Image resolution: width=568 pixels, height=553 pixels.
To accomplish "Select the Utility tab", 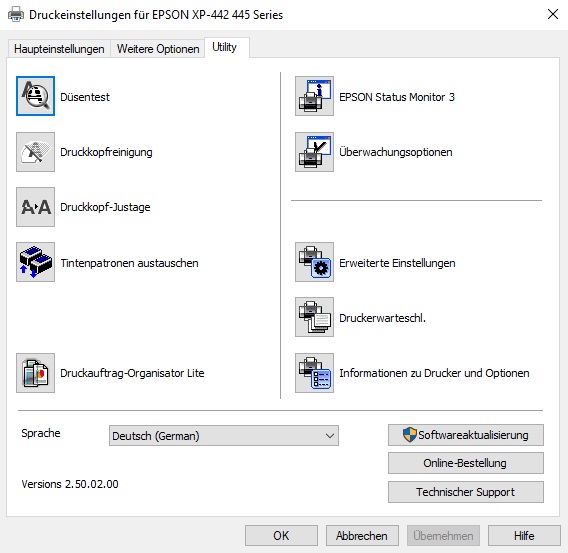I will coord(227,47).
